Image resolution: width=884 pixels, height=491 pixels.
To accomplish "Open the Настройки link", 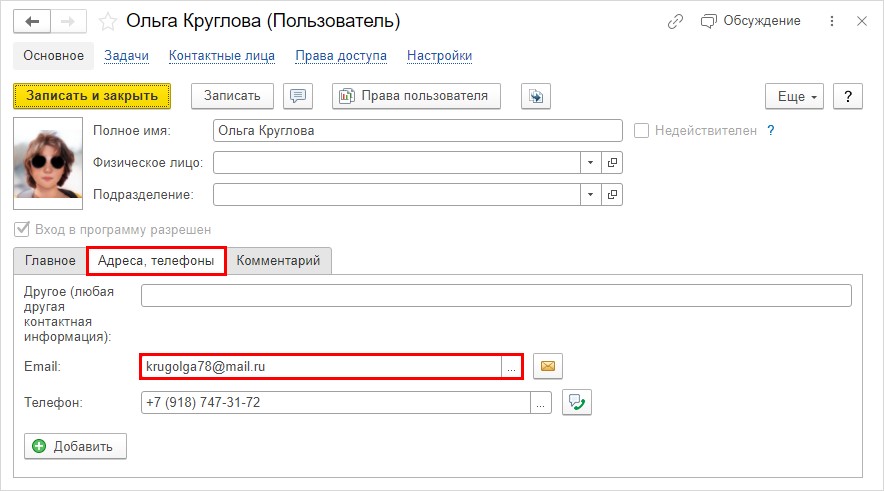I will click(x=439, y=56).
